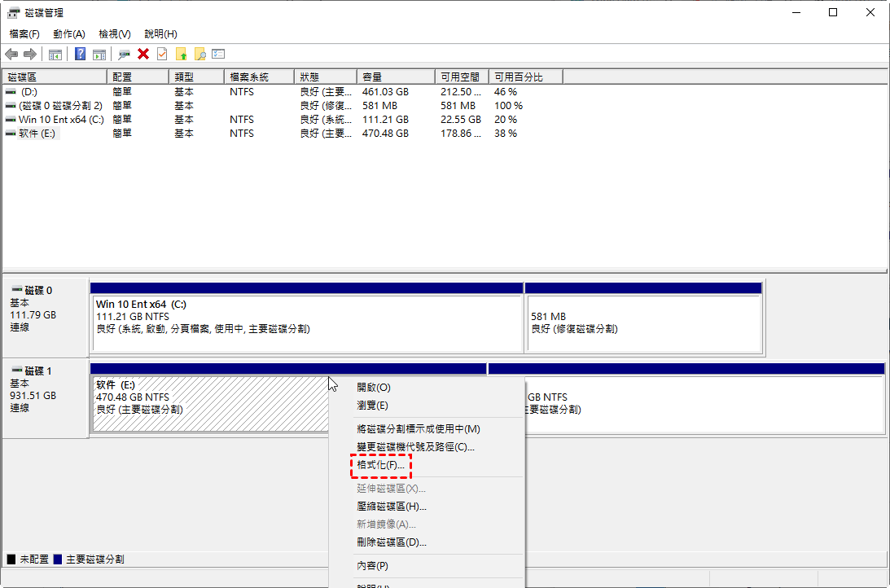Click the red X delete icon
This screenshot has width=890, height=588.
[x=143, y=54]
